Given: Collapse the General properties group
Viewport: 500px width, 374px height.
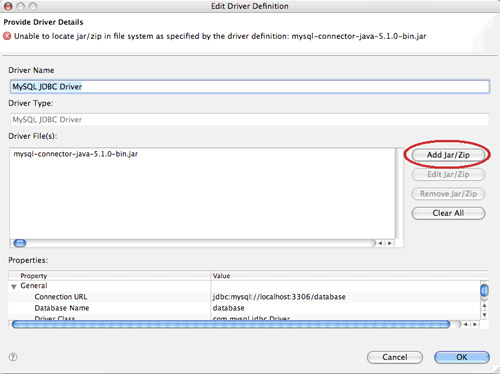Looking at the screenshot, I should [x=14, y=286].
